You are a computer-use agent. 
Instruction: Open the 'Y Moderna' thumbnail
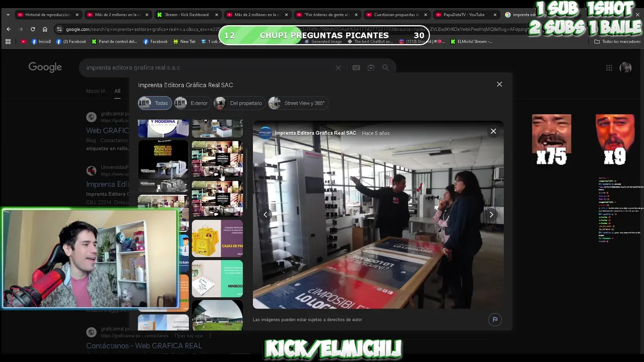point(163,129)
